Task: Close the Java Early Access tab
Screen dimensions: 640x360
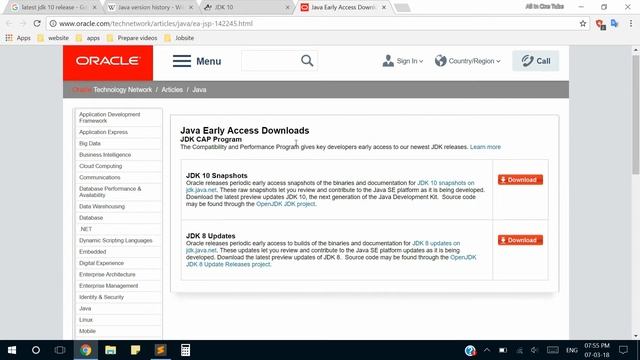Action: coord(384,7)
